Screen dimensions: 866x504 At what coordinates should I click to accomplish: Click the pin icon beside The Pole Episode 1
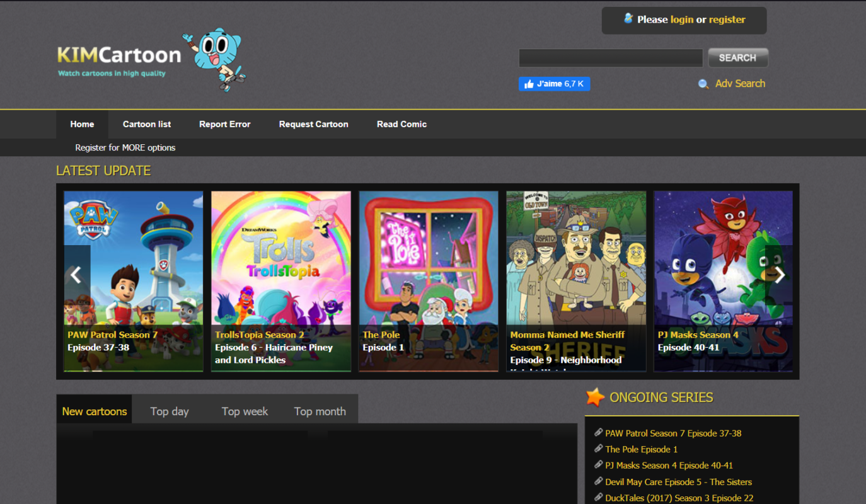click(598, 449)
